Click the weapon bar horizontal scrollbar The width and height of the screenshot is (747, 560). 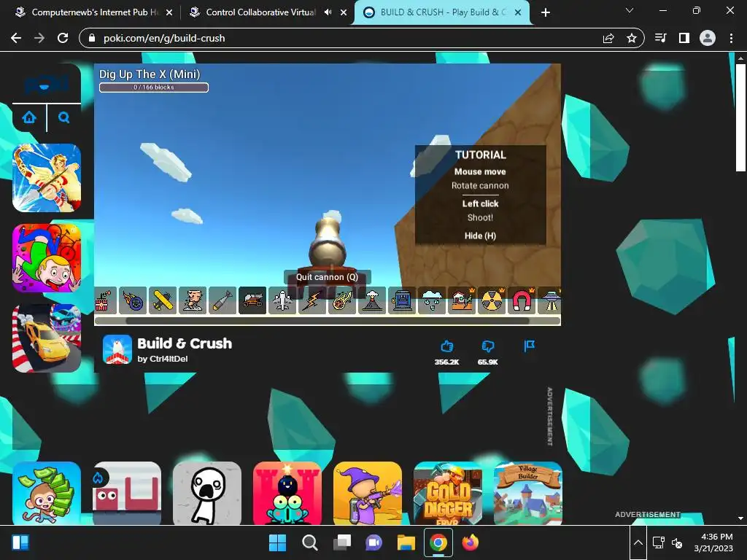click(328, 321)
